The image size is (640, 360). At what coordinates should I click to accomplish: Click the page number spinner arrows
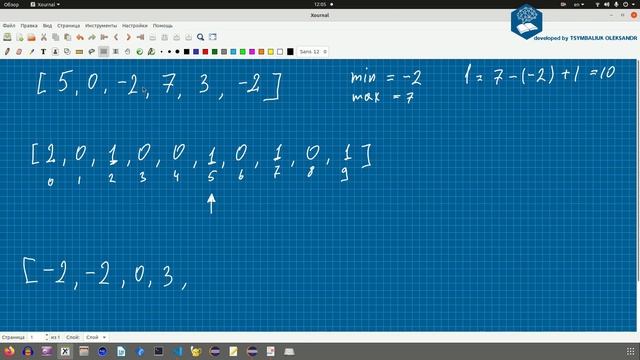(x=47, y=337)
